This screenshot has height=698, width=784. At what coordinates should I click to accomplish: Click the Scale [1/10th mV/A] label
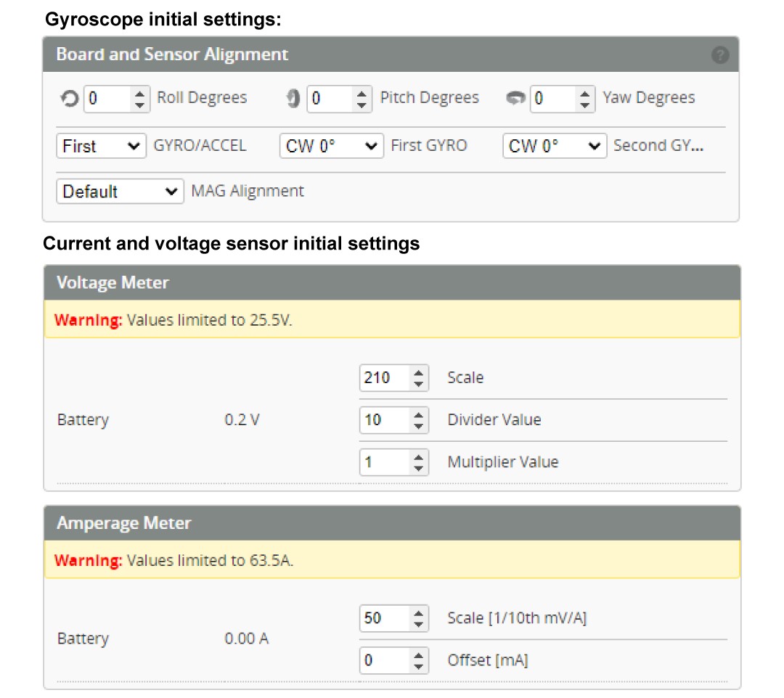517,619
